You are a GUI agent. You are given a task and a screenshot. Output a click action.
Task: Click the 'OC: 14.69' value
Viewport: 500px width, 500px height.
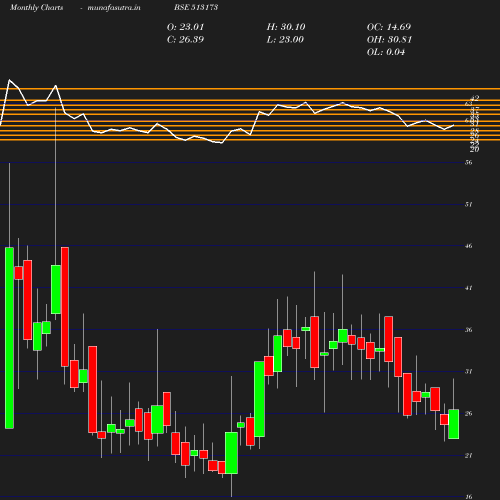(x=389, y=27)
